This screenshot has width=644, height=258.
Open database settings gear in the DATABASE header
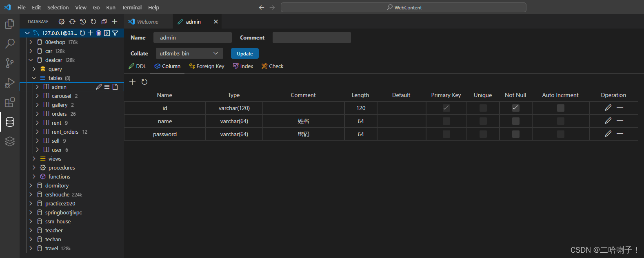(x=62, y=22)
